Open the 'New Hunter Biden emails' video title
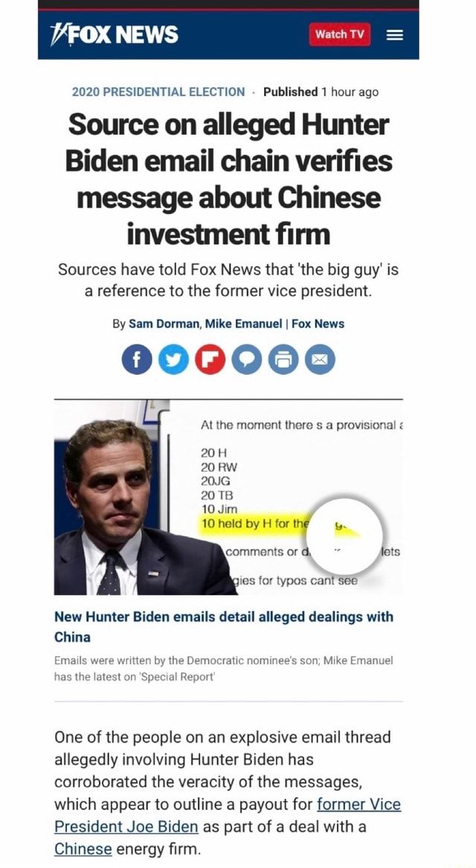476x868 pixels. (223, 626)
